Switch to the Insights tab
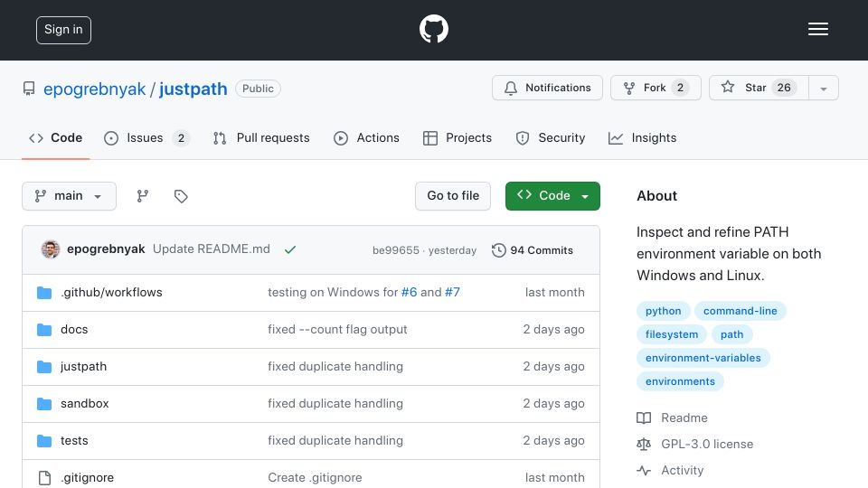Viewport: 868px width, 488px height. click(642, 137)
